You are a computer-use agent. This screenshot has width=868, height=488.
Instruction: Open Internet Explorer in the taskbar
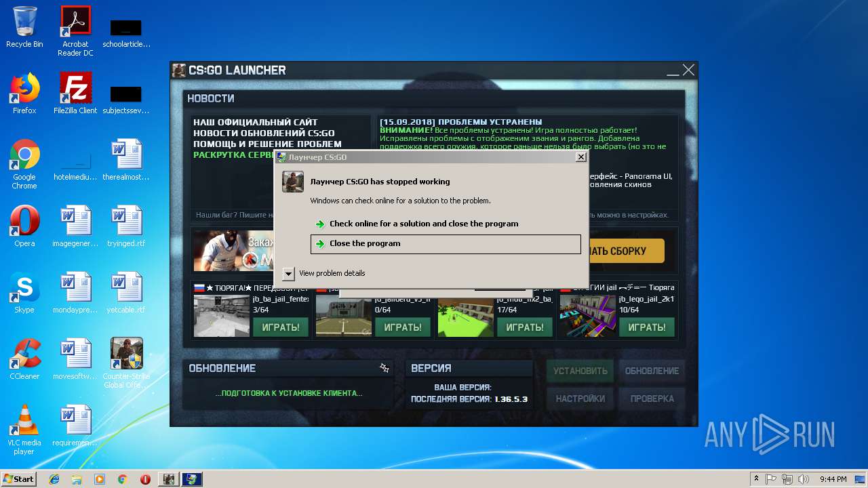click(x=54, y=479)
